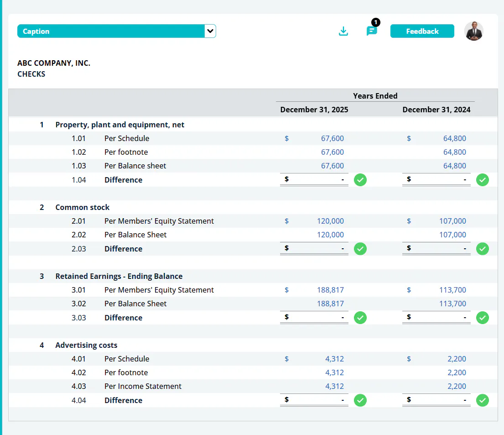504x435 pixels.
Task: Click 2024 Advertising costs difference checkmark
Action: 483,400
